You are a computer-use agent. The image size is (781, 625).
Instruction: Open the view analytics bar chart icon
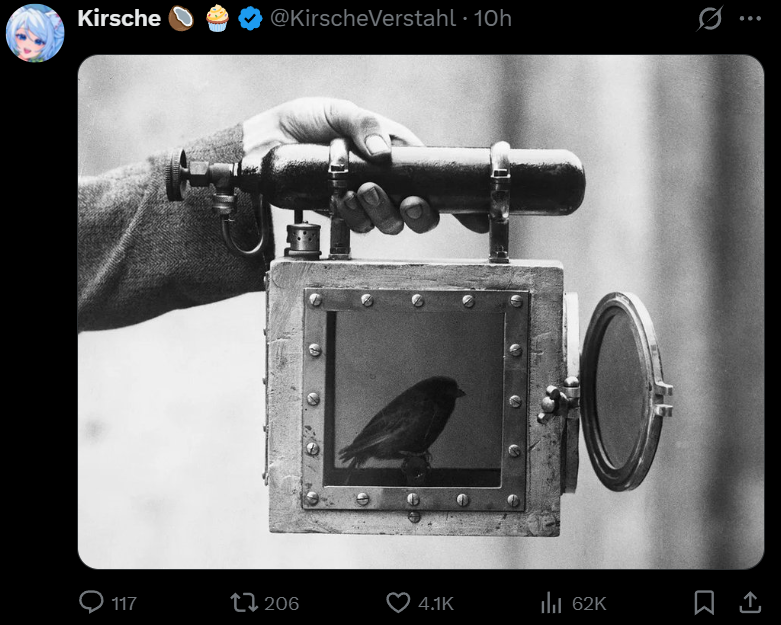pyautogui.click(x=551, y=602)
